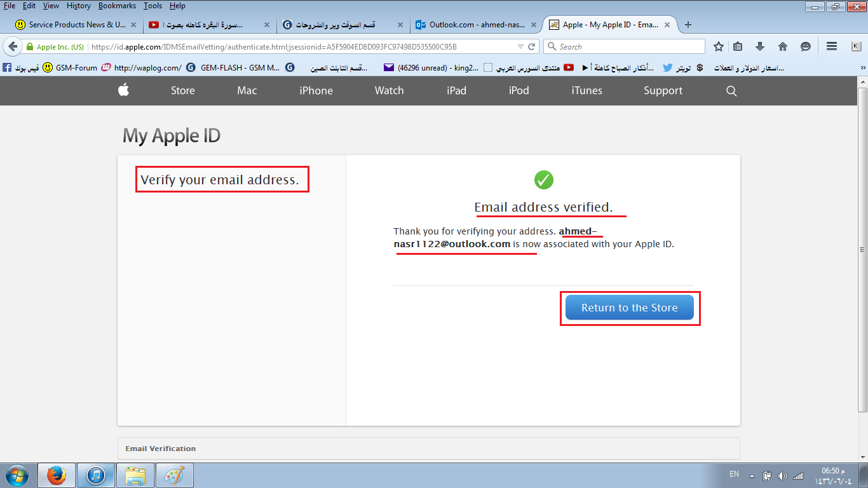This screenshot has width=868, height=488.
Task: Show hidden tray icons arrow
Action: pyautogui.click(x=752, y=475)
